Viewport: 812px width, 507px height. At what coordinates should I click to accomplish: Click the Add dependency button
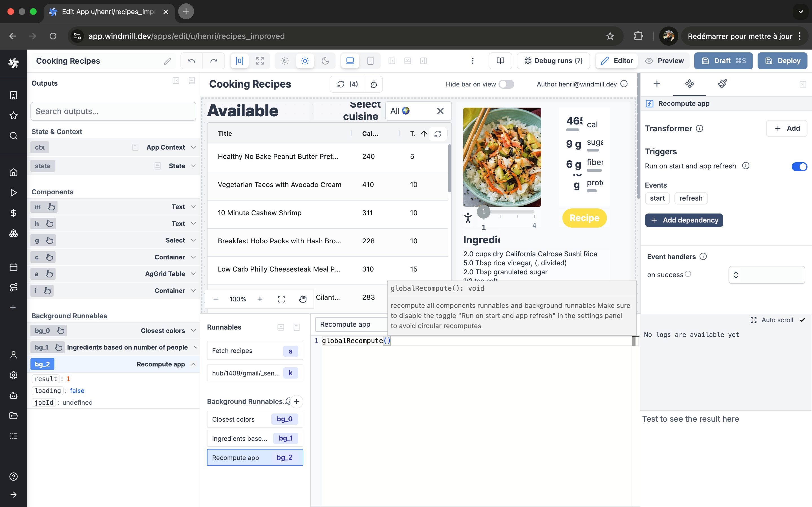[683, 220]
